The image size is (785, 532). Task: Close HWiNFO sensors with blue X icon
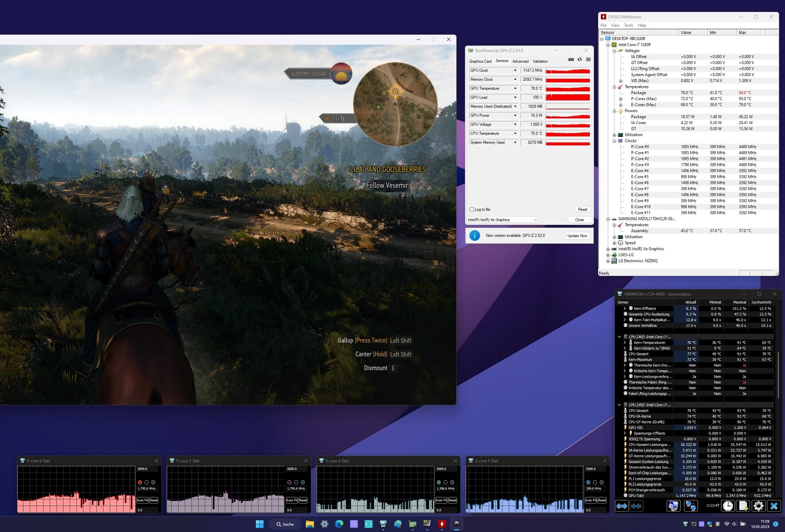point(774,506)
